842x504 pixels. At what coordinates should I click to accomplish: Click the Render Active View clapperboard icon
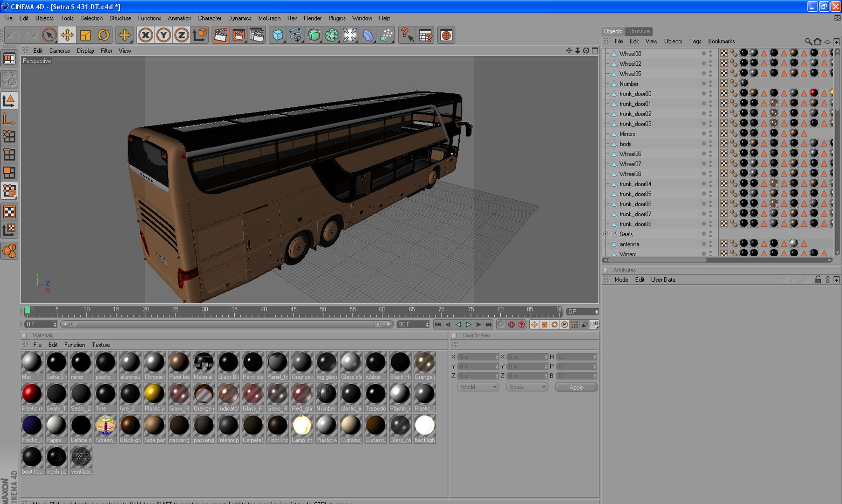tap(220, 35)
